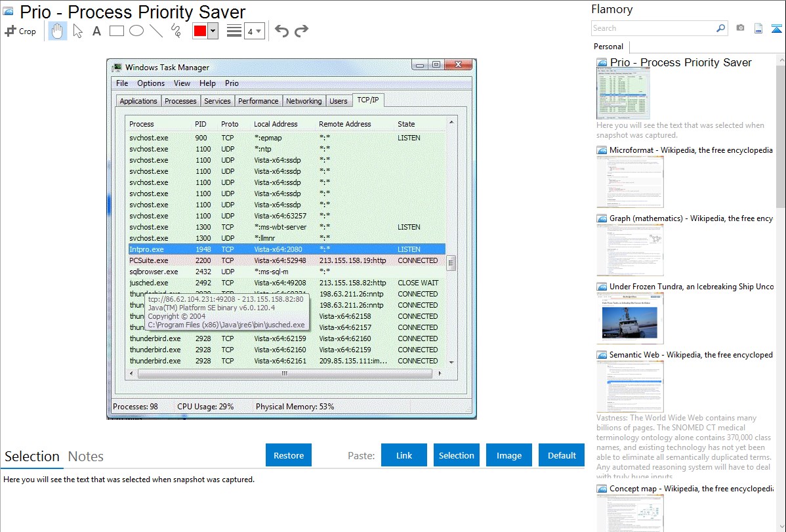Screen dimensions: 786x532
Task: Open the Under Frozen Tundra ship thumbnail
Action: (x=630, y=318)
